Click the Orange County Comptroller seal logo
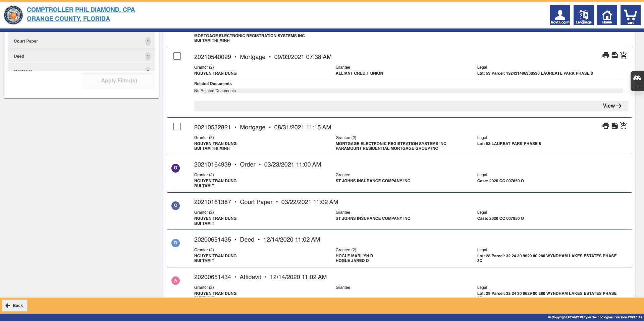 13,15
